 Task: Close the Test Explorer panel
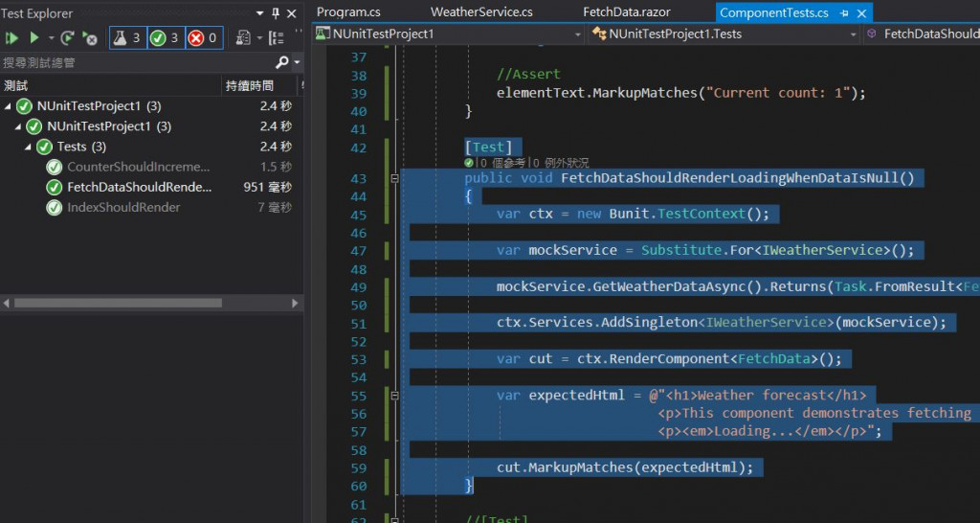coord(291,13)
